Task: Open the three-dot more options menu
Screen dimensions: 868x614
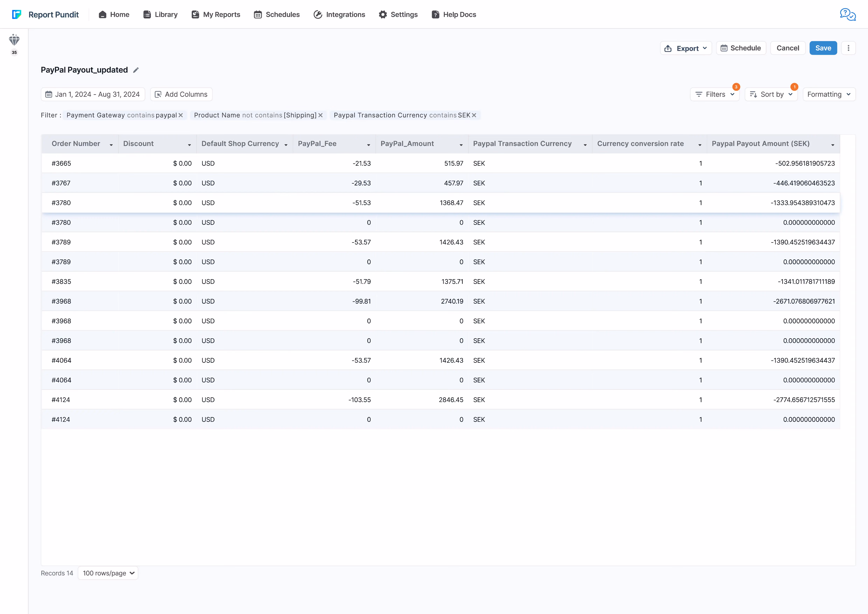Action: pyautogui.click(x=848, y=48)
